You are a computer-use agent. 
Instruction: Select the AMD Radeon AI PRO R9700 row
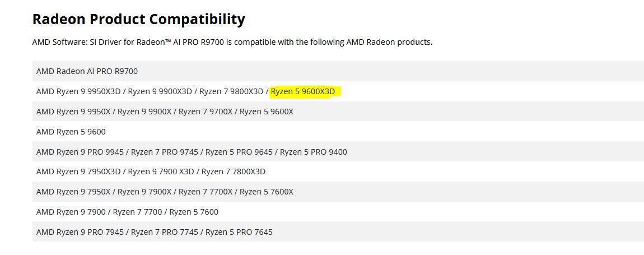click(338, 71)
